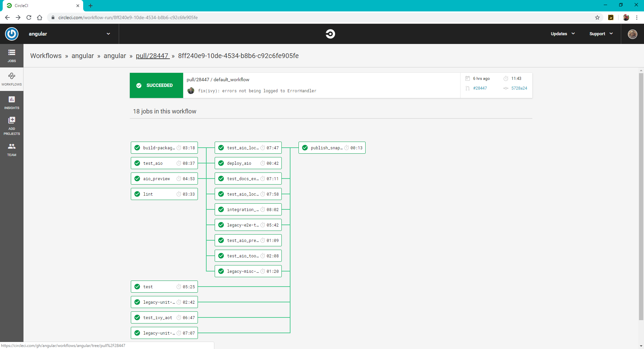Click the yellow browser extension icon
644x349 pixels.
point(611,17)
